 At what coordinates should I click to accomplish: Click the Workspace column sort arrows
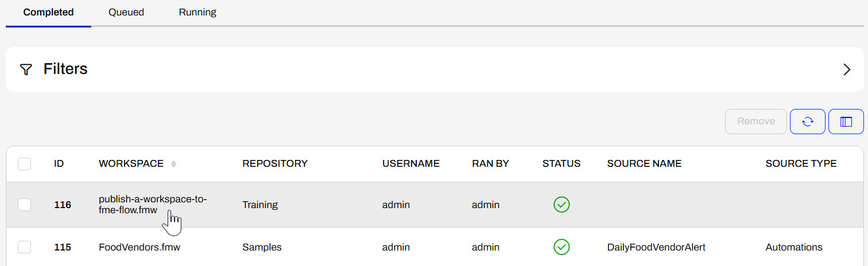173,164
